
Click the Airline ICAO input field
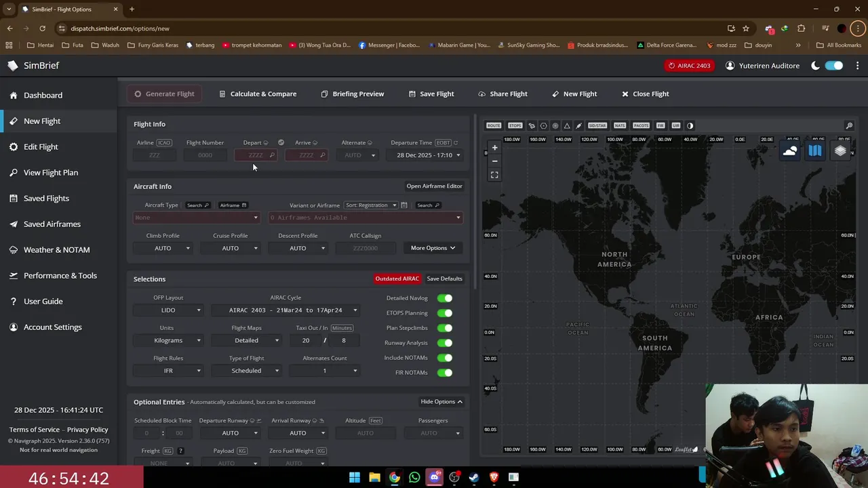click(x=155, y=155)
